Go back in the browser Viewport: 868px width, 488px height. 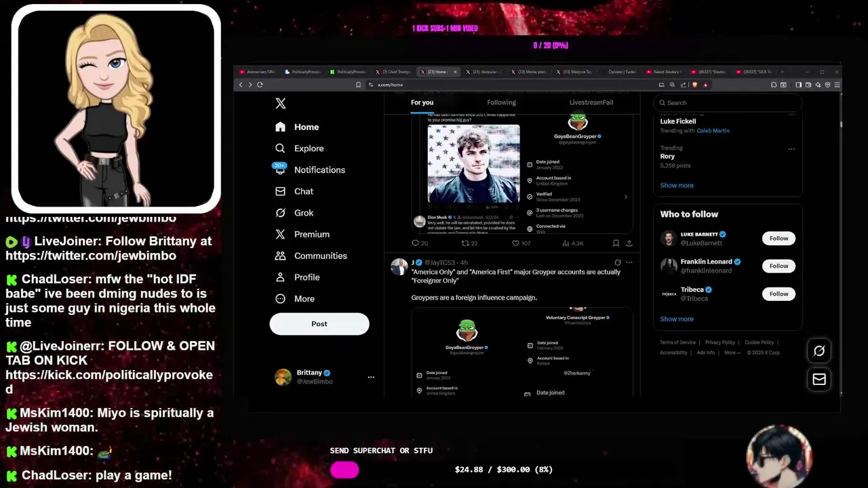pos(241,85)
